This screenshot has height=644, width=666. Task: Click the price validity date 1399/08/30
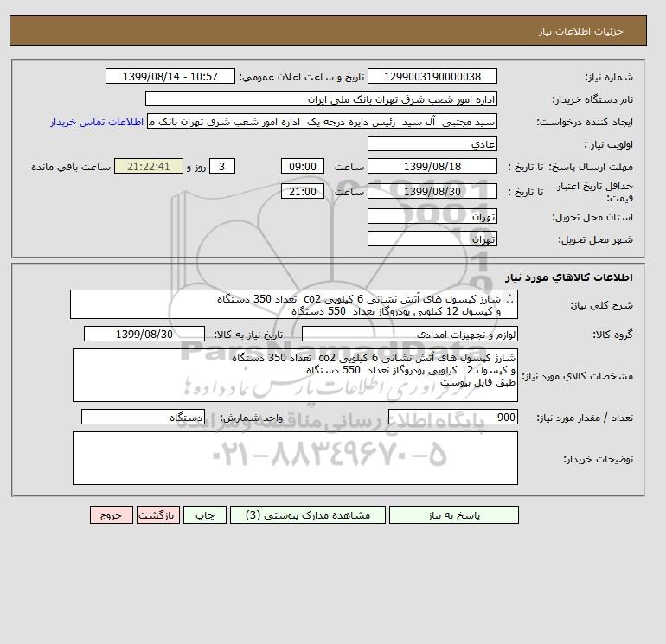[x=432, y=191]
